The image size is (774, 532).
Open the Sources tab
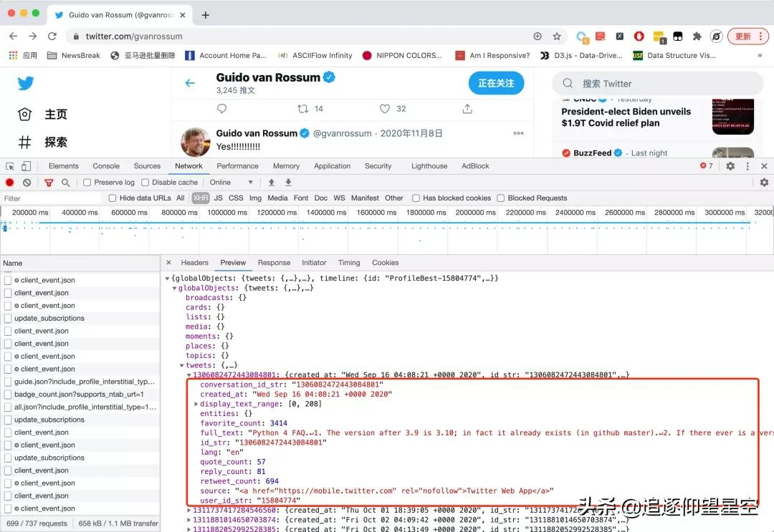147,166
